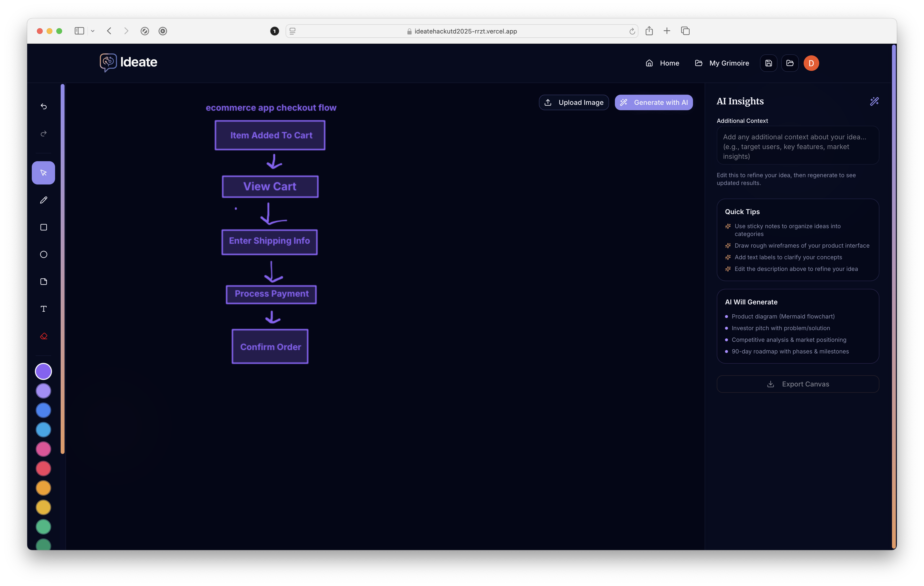
Task: Select the red eraser tool
Action: 44,336
